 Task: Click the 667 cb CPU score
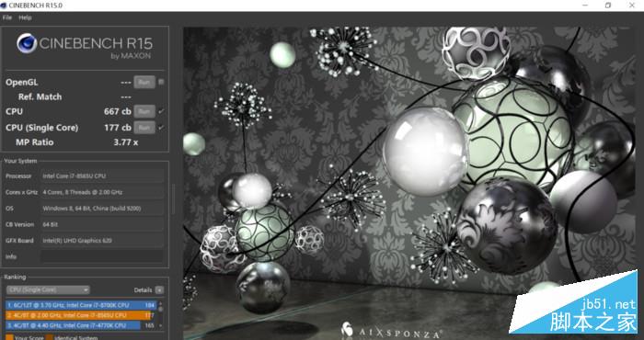pyautogui.click(x=118, y=111)
